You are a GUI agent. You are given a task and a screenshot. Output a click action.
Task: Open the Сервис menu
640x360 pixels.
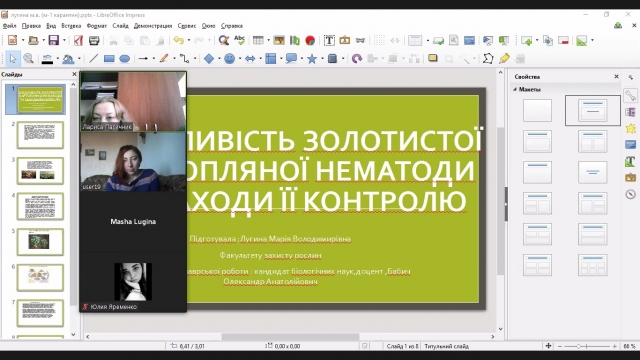coord(187,26)
